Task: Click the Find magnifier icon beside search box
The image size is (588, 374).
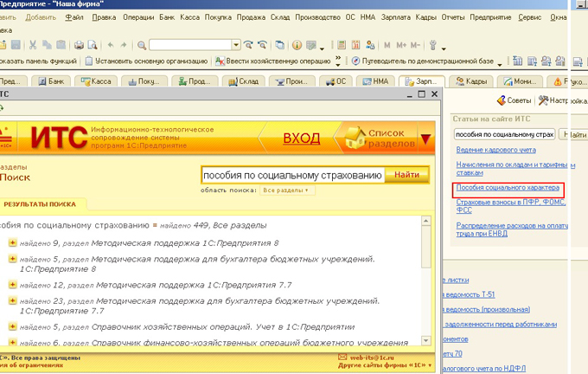Action: pos(141,45)
